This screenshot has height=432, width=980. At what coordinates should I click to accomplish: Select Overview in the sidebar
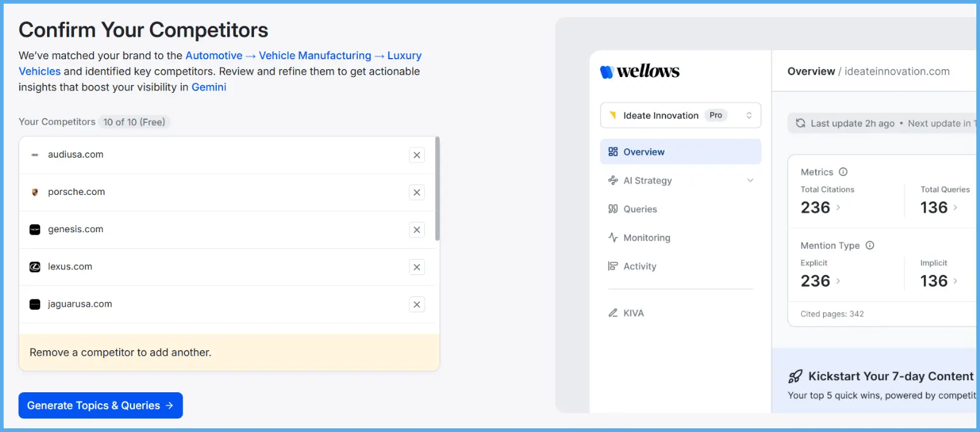coord(680,152)
